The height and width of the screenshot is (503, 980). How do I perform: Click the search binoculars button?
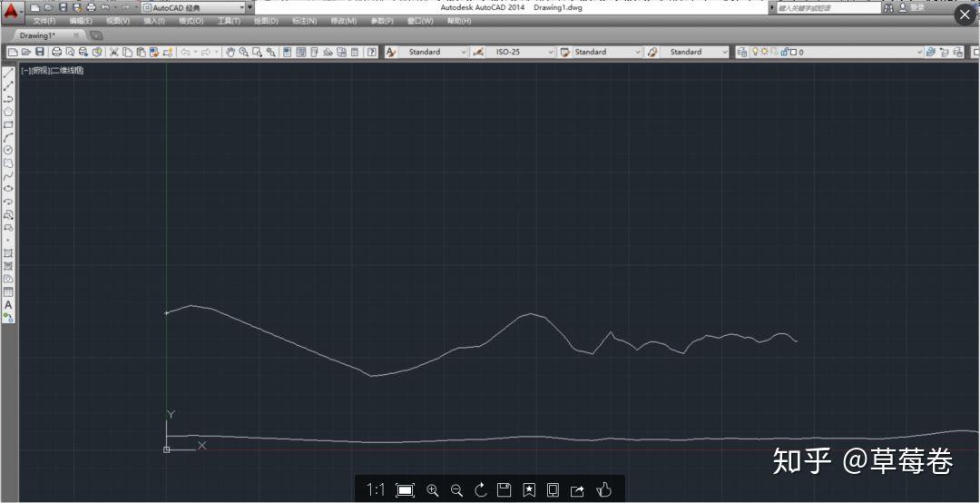tap(888, 7)
